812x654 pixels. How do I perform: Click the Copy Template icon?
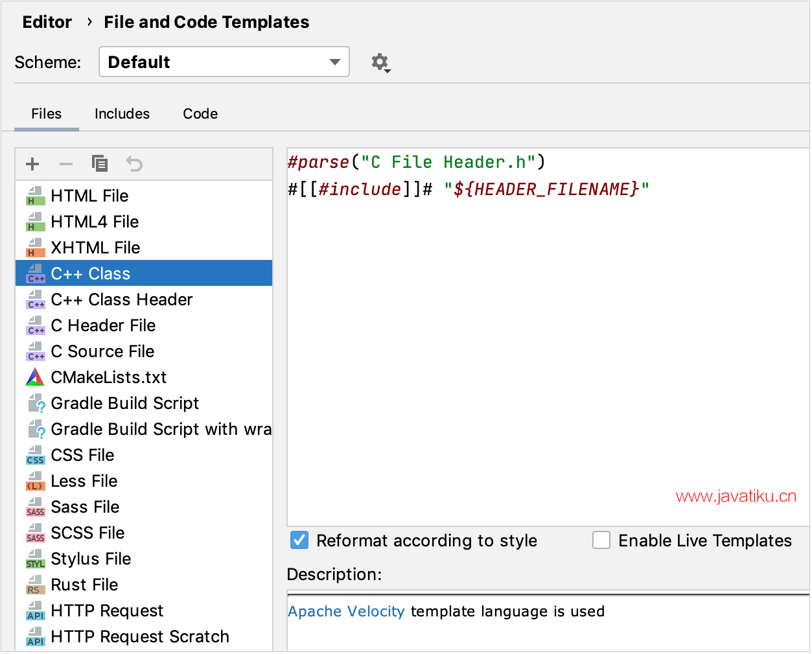tap(100, 164)
